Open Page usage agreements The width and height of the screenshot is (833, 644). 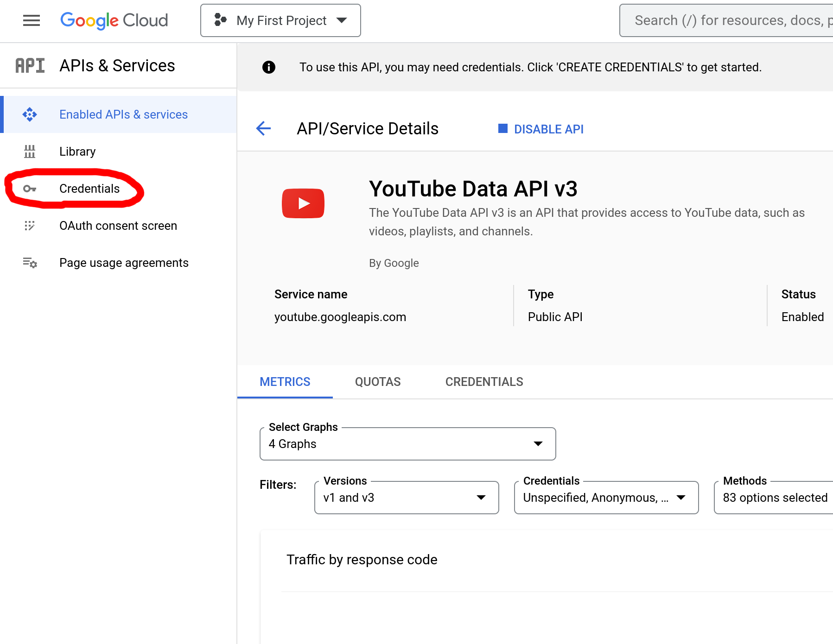pyautogui.click(x=118, y=263)
